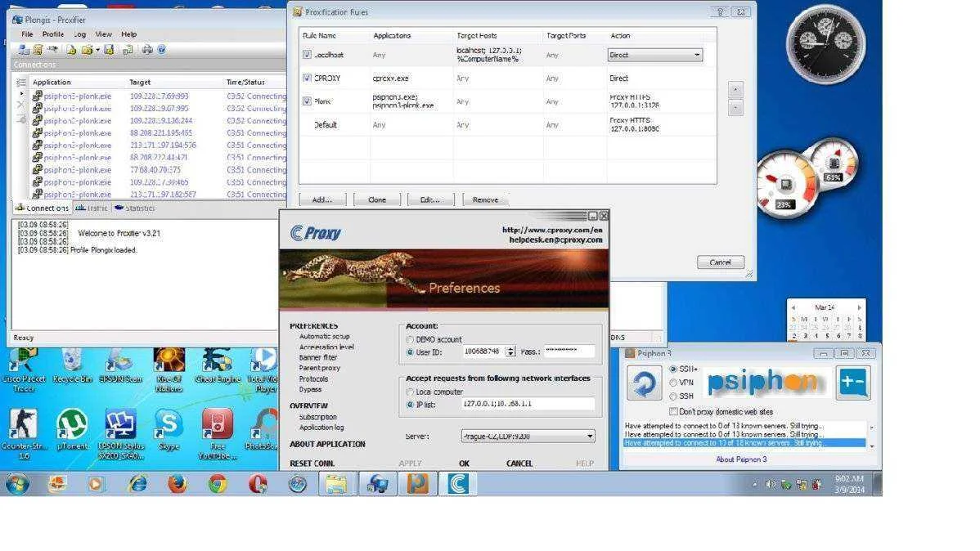Viewport: 980px width, 551px height.
Task: Open the EPSON Stylus SX200 desktop shortcut
Action: pyautogui.click(x=120, y=434)
